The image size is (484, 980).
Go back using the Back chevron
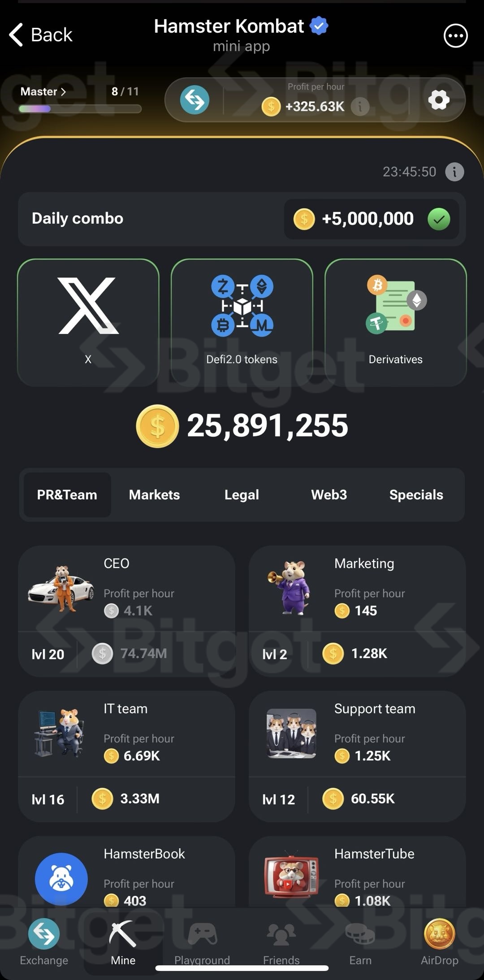click(x=16, y=35)
